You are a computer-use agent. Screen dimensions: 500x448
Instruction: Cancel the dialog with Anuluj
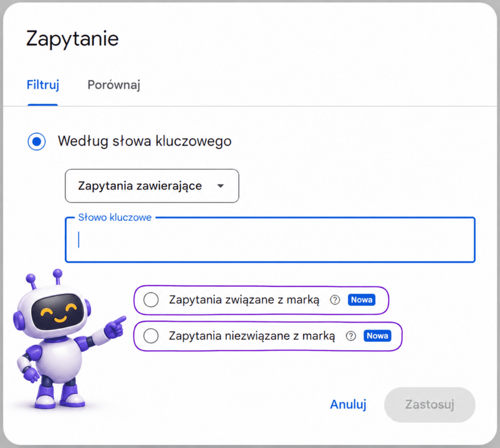pos(348,405)
